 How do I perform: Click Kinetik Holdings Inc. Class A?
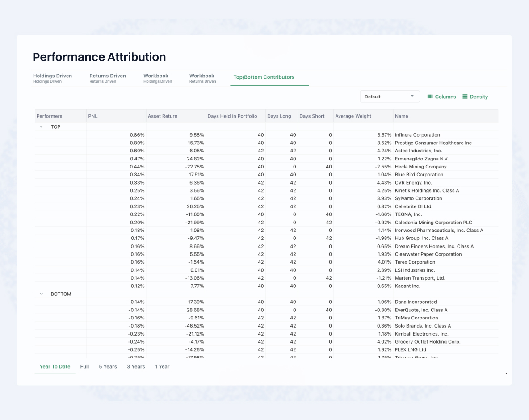point(427,191)
